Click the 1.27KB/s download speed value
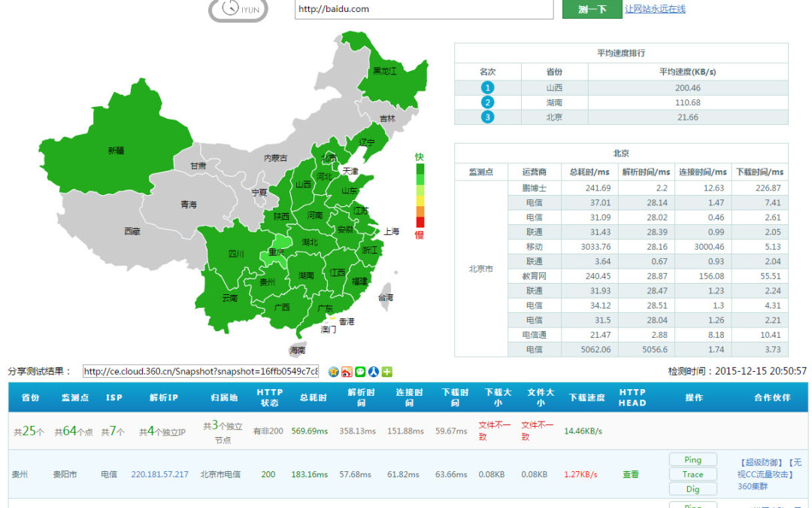 click(580, 474)
